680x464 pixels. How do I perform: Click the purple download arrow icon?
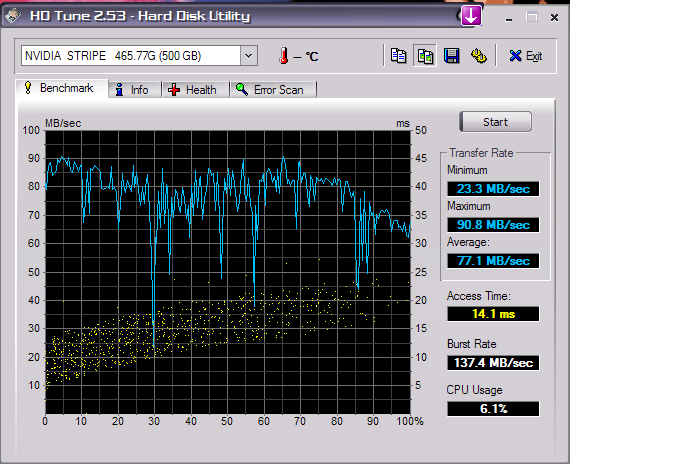tap(471, 15)
